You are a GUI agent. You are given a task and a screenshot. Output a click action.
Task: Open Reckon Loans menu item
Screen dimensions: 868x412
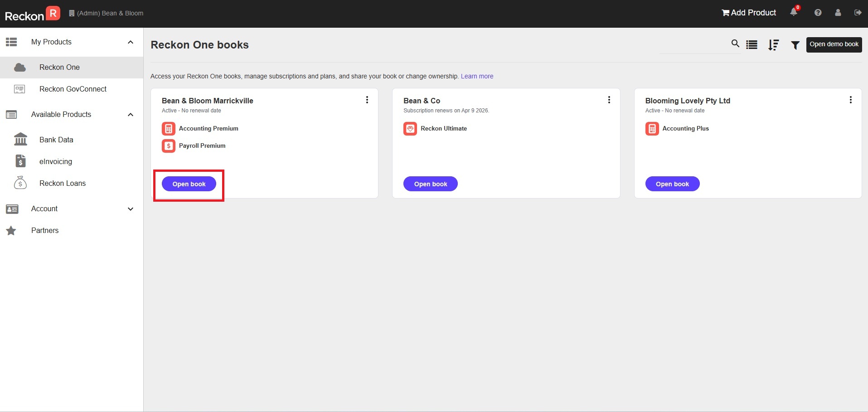pos(72,183)
